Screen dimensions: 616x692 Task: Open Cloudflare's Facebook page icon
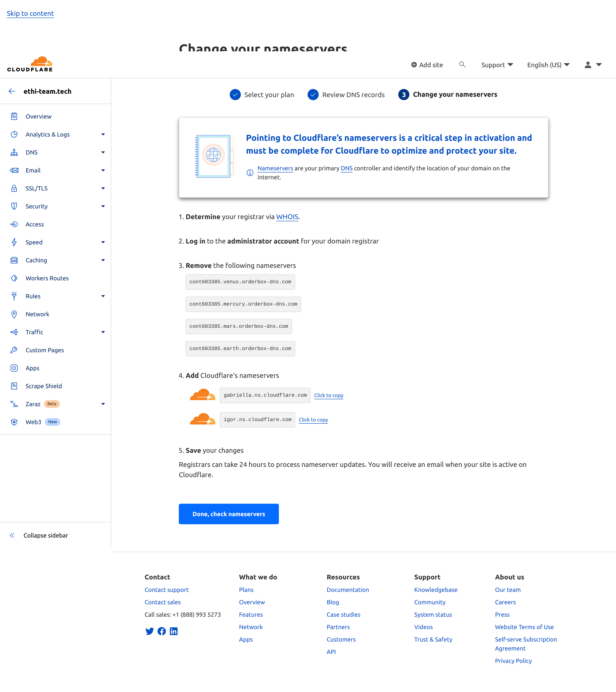161,631
